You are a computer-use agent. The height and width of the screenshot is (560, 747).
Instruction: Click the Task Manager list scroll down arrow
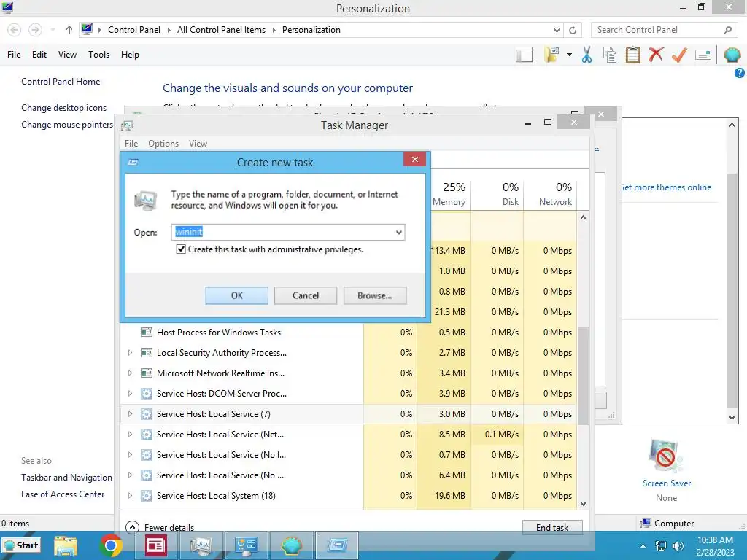click(583, 504)
